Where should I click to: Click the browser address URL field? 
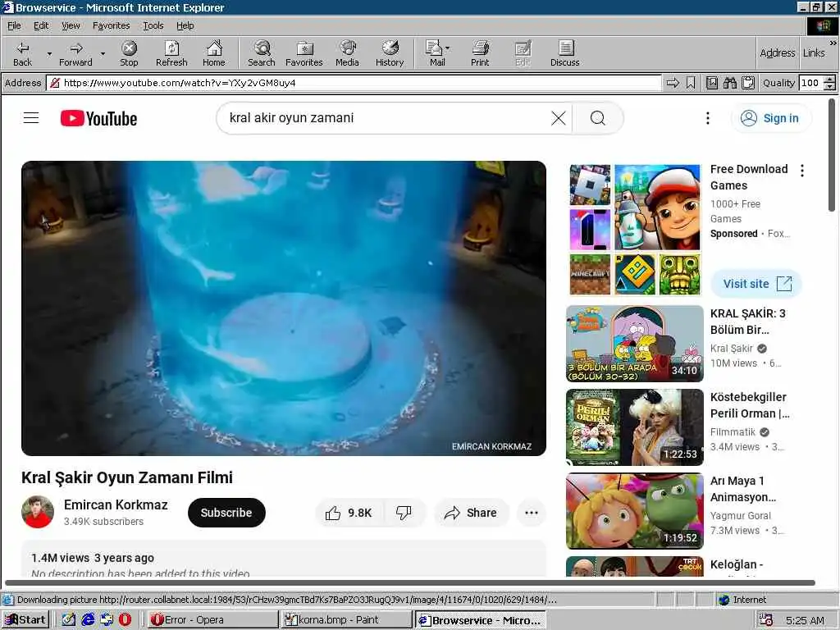point(354,83)
